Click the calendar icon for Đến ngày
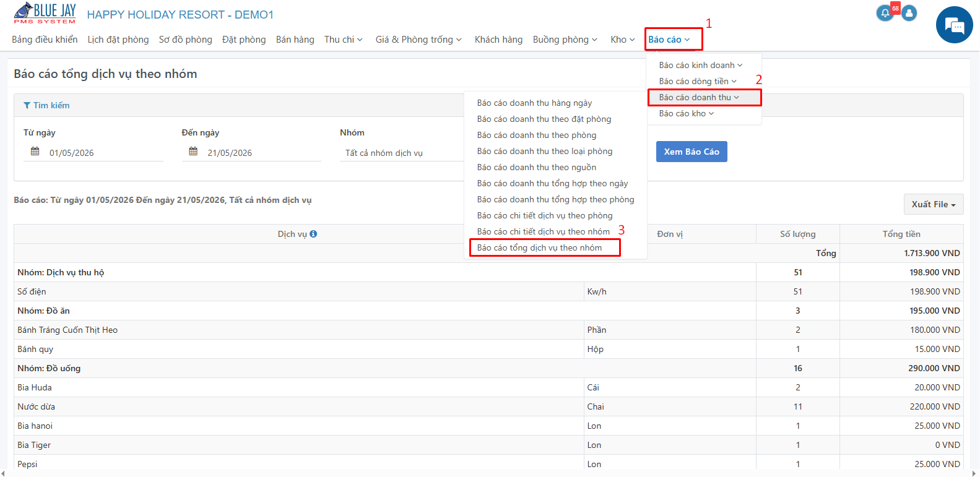This screenshot has height=477, width=980. [193, 152]
